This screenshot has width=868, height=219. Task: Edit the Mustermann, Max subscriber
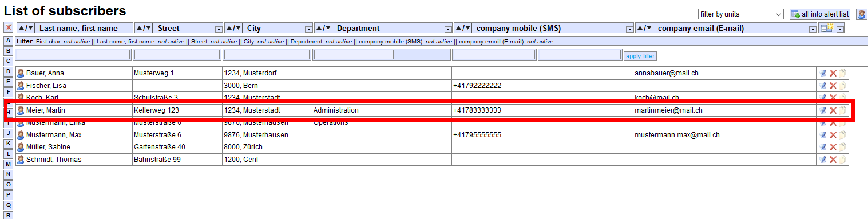pyautogui.click(x=823, y=135)
